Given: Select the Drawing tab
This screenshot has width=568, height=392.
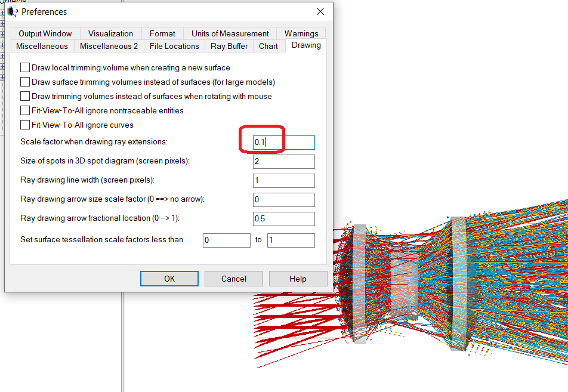Looking at the screenshot, I should 306,45.
